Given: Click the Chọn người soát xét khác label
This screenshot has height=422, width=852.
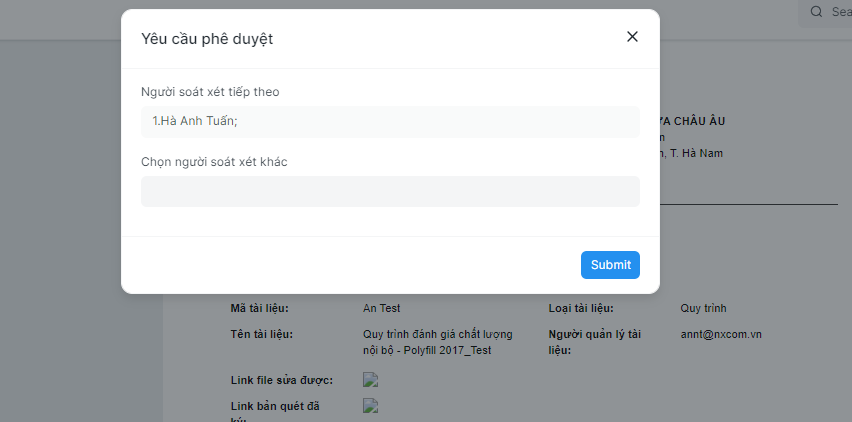Looking at the screenshot, I should (x=214, y=162).
